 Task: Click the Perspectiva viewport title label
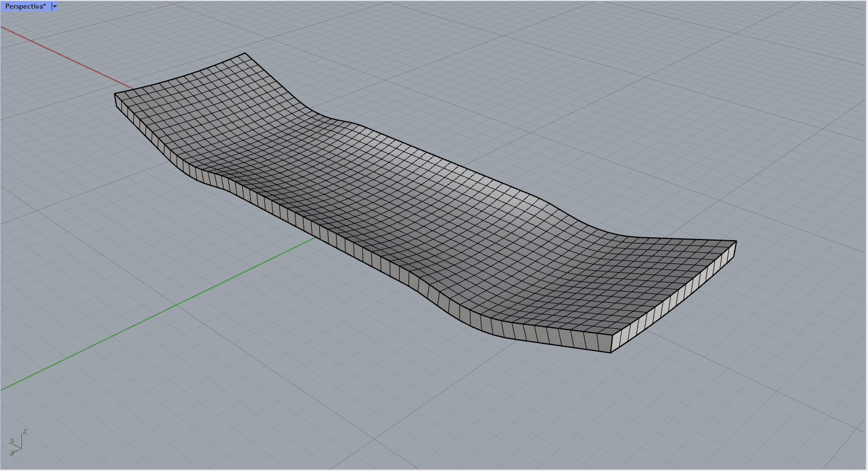pos(25,6)
